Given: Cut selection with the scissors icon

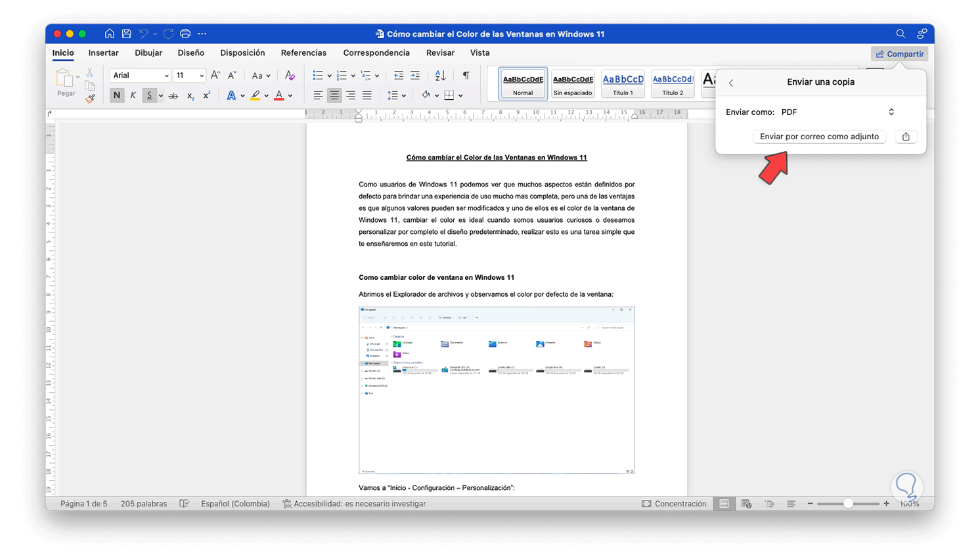Looking at the screenshot, I should (x=90, y=72).
